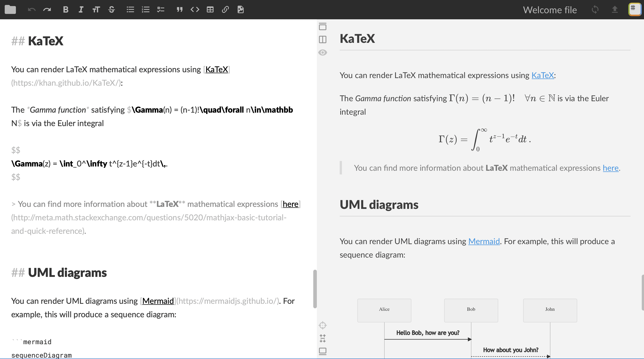Open the StackEdit menu logo button
The height and width of the screenshot is (359, 644).
tap(635, 9)
